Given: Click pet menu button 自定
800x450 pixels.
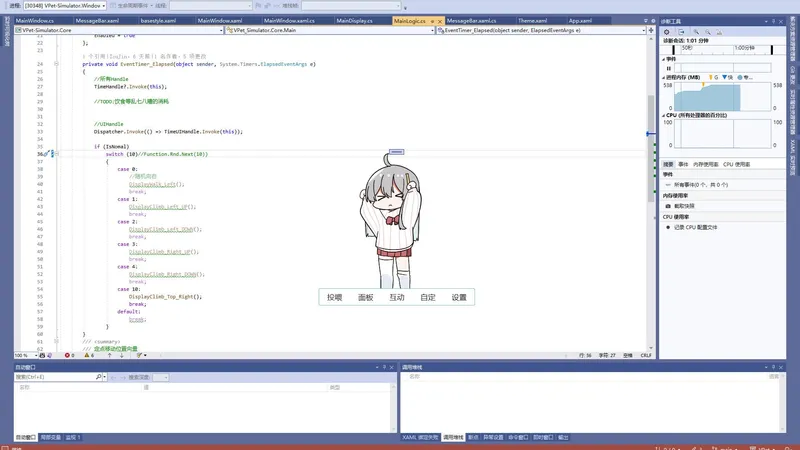Looking at the screenshot, I should 428,297.
